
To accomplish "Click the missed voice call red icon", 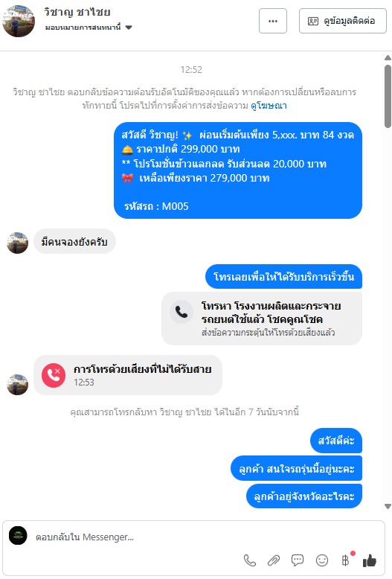I will pos(54,375).
